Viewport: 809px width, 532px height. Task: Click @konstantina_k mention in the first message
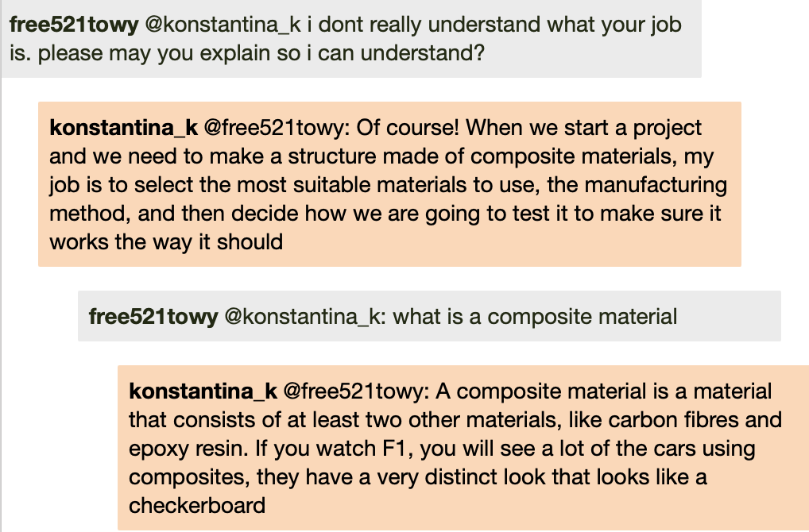pos(224,24)
